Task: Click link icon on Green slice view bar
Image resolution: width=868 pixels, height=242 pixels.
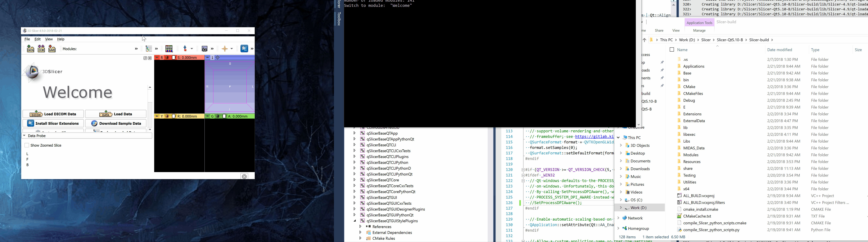Action: click(x=218, y=116)
